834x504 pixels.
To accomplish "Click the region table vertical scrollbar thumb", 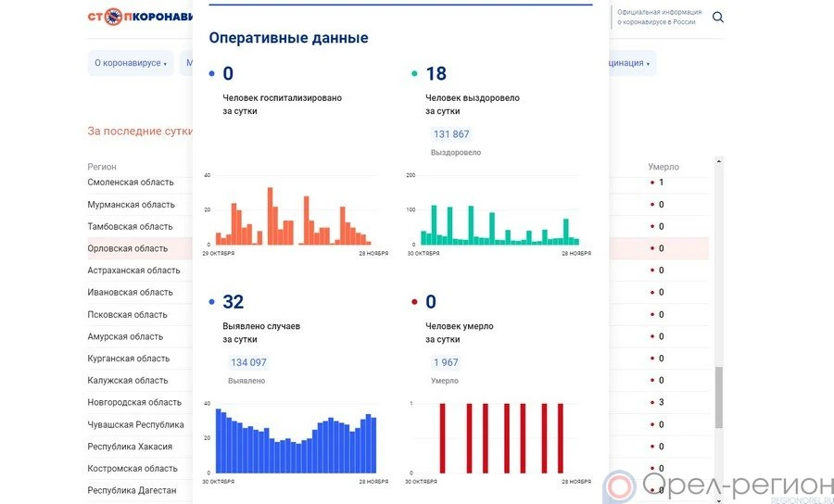I will 718,397.
